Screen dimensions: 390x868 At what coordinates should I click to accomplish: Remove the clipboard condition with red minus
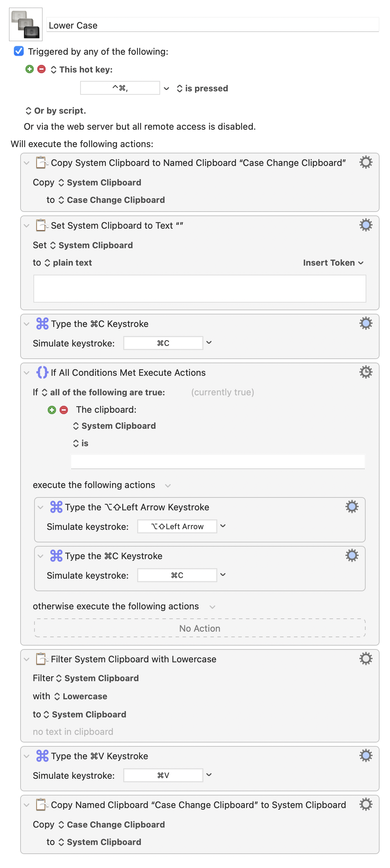(64, 410)
